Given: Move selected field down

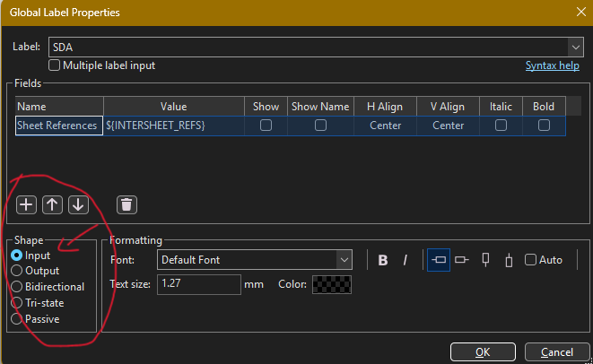Looking at the screenshot, I should click(78, 205).
